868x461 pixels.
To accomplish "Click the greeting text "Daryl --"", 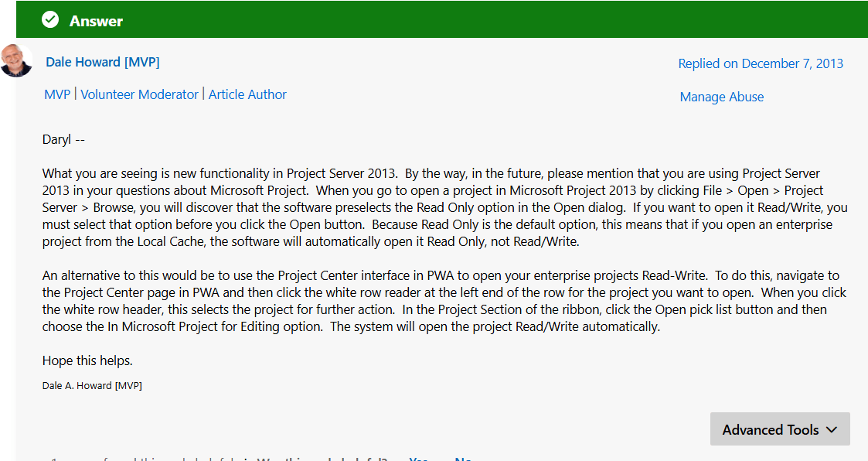I will [x=63, y=140].
